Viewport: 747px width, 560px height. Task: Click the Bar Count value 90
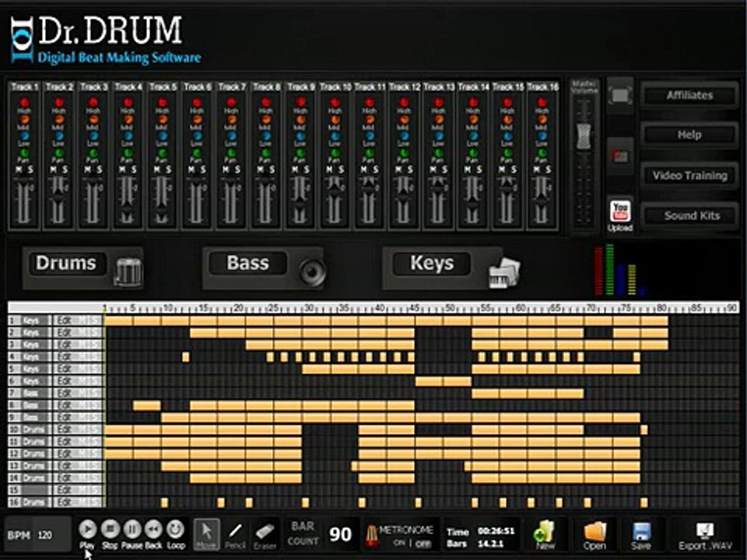340,534
